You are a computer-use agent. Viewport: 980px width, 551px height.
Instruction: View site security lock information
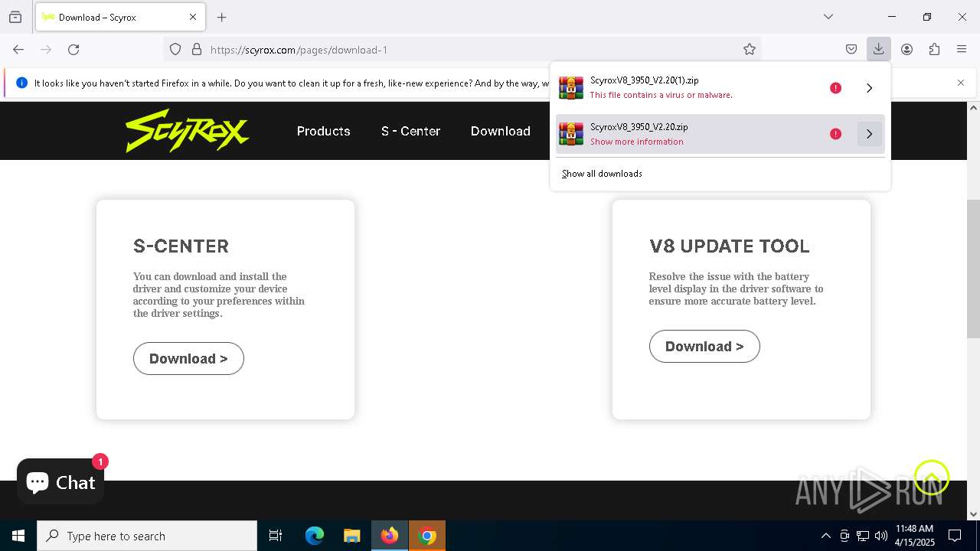pos(197,49)
